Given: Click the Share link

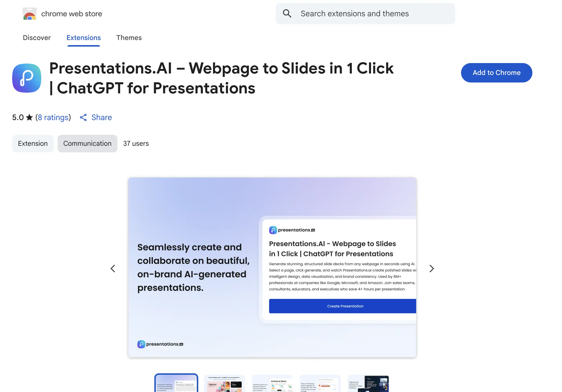Looking at the screenshot, I should 102,117.
